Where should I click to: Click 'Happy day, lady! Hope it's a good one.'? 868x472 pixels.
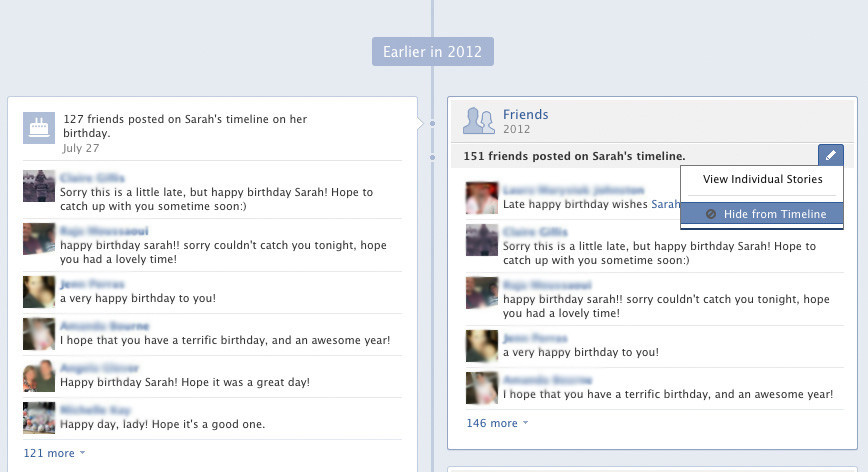click(163, 424)
